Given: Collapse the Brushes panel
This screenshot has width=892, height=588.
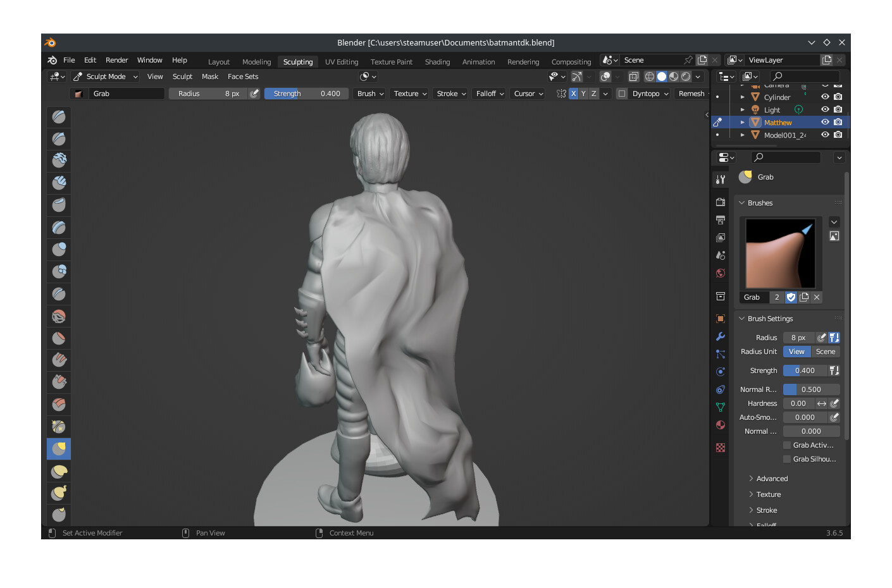Looking at the screenshot, I should coord(760,203).
